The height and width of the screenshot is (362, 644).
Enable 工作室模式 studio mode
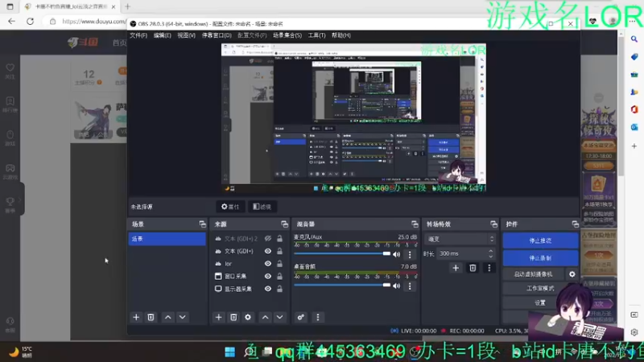(x=540, y=289)
